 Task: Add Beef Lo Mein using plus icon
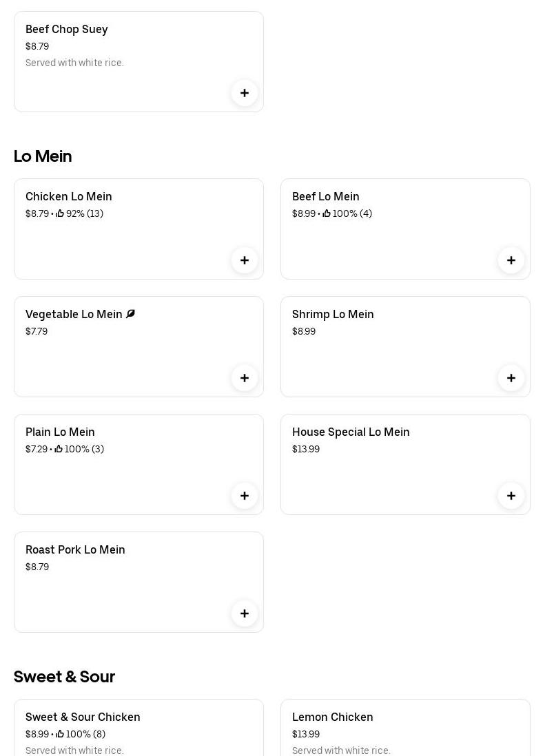pos(511,260)
